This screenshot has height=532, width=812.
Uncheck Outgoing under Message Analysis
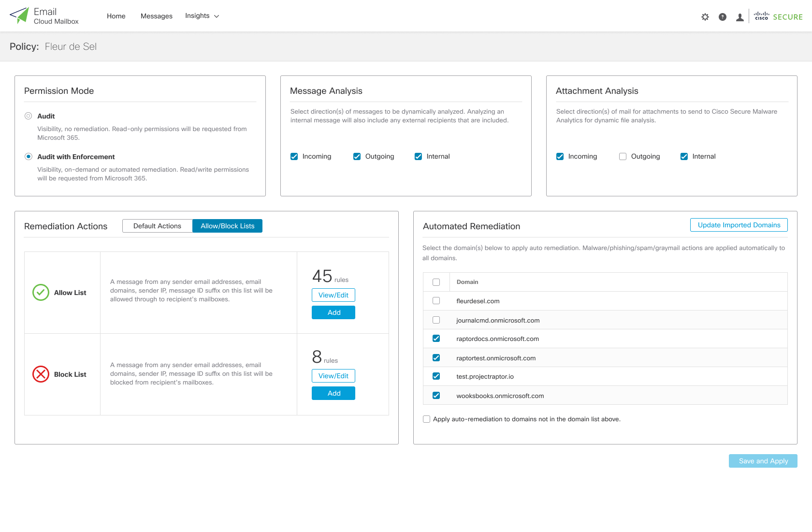(357, 156)
